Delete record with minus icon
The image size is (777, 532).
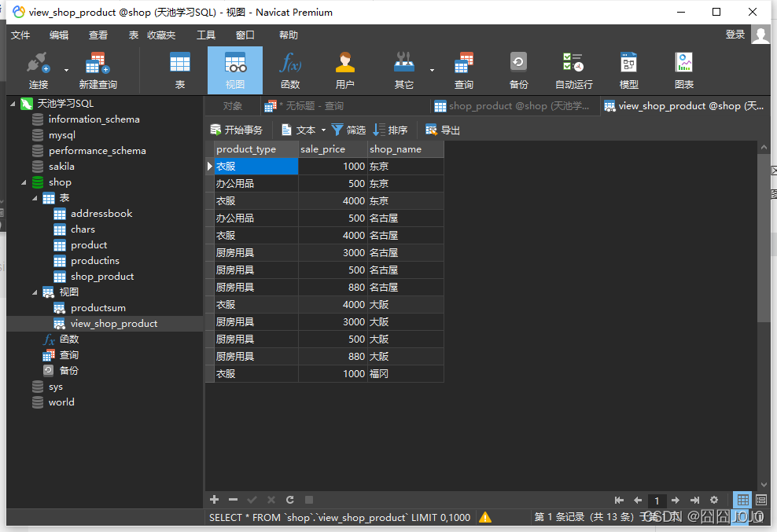[234, 499]
